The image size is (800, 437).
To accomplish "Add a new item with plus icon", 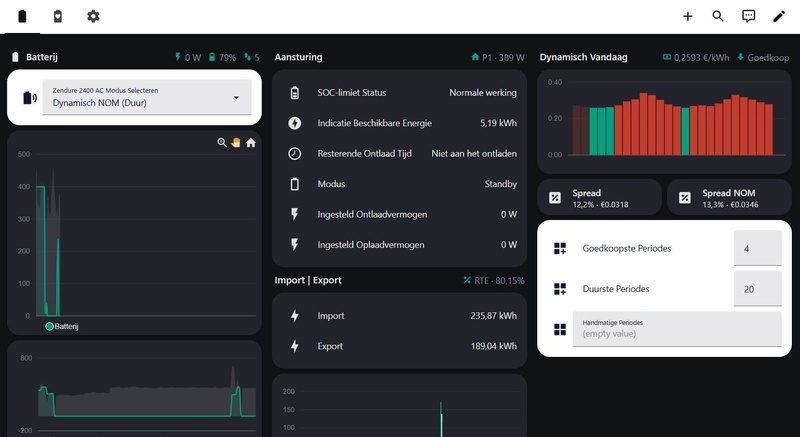I will [688, 16].
